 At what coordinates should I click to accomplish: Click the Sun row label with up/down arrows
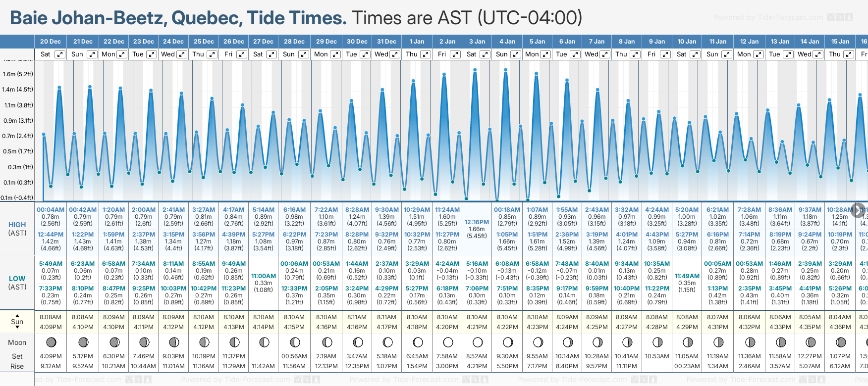tap(17, 321)
